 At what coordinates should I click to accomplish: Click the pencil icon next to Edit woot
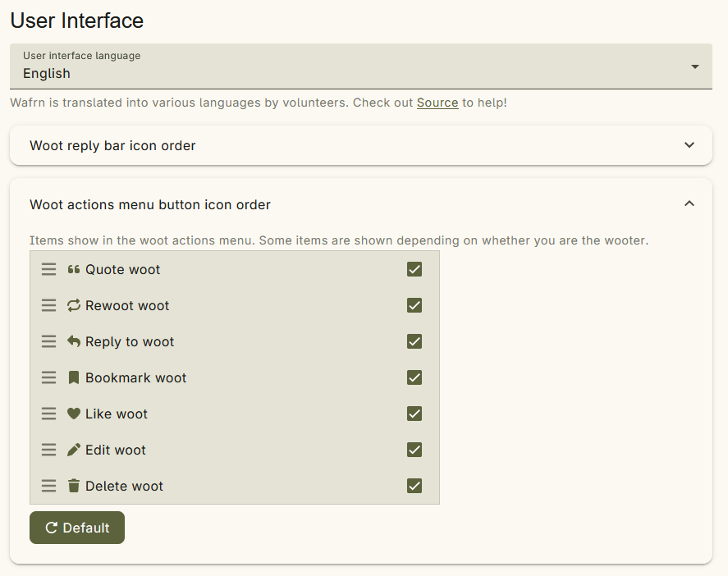tap(73, 450)
